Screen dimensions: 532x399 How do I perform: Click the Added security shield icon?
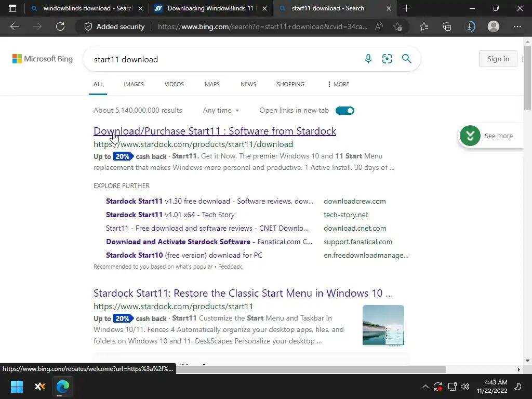(88, 26)
